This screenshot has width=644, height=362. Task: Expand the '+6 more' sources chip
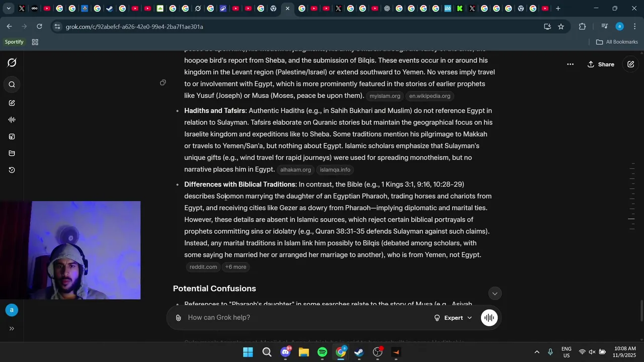coord(235,267)
